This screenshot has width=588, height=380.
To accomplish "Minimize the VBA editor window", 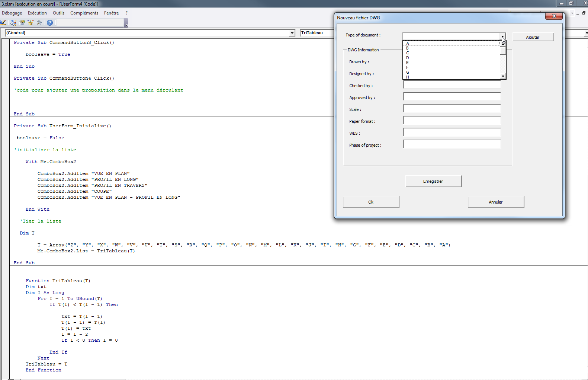I will (x=562, y=3).
